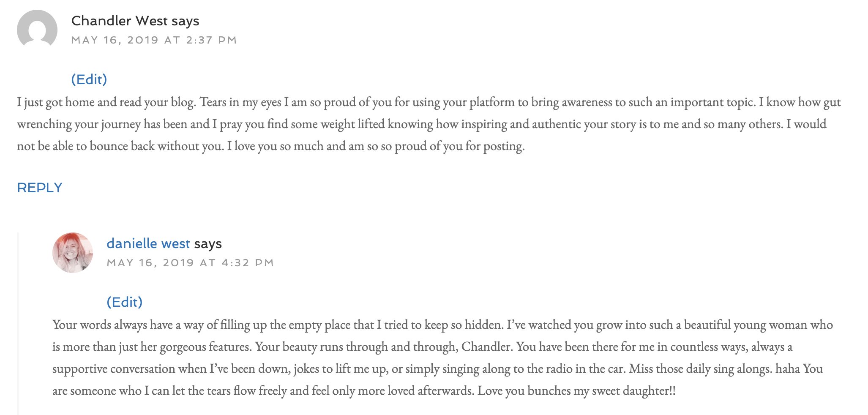The width and height of the screenshot is (868, 415).
Task: Edit danielle west's reply
Action: pos(124,302)
